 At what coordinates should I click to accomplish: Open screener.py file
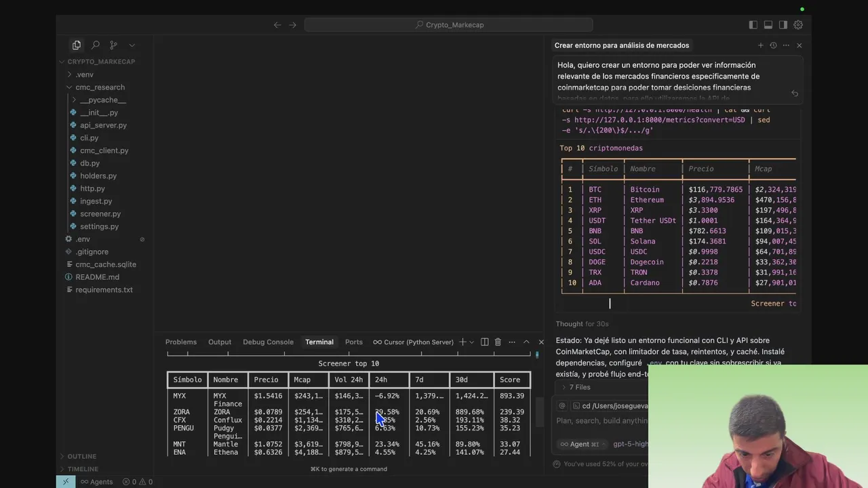100,214
